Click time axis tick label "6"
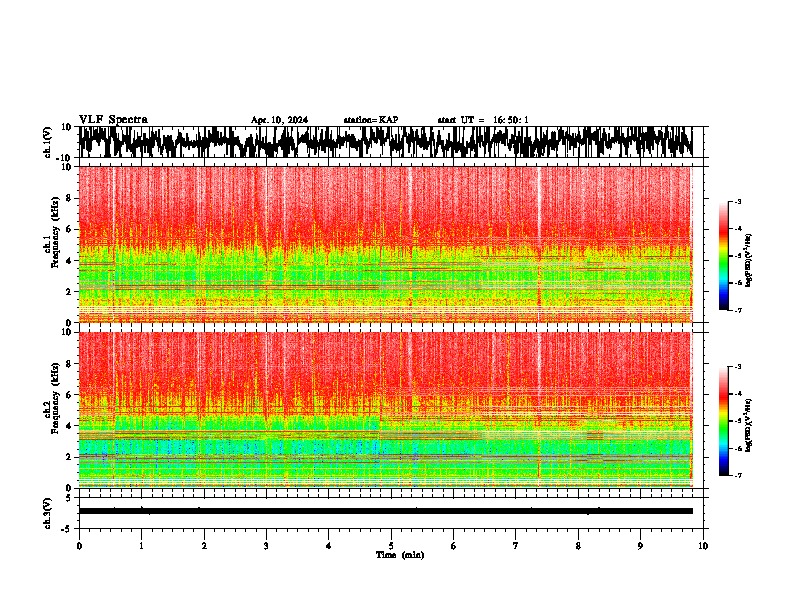Screen dimensions: 792x612 [454, 546]
